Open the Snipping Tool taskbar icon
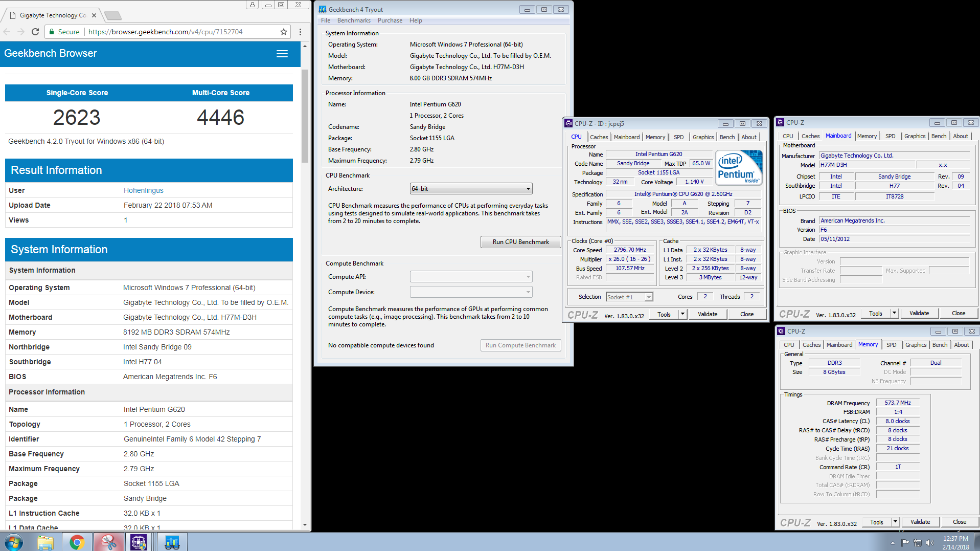Viewport: 980px width, 551px height. pos(108,542)
